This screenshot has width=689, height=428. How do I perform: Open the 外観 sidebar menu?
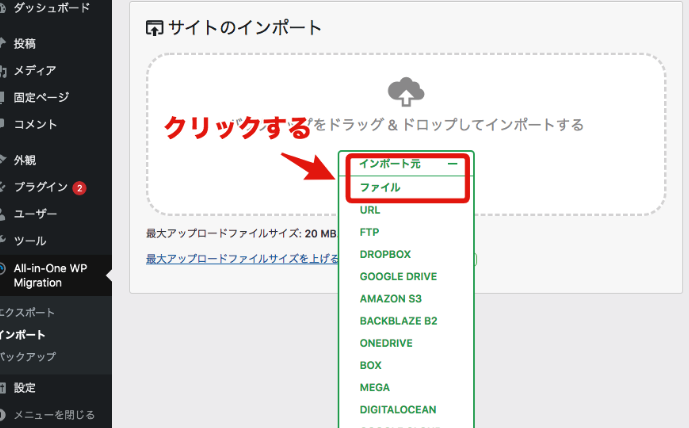[x=25, y=160]
